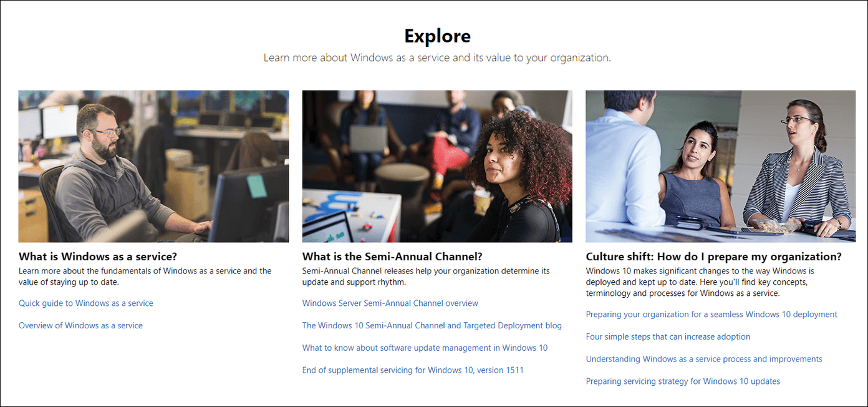Click the 'Culture shift: How do I prepare my organization?' heading
The image size is (868, 407).
click(x=714, y=257)
